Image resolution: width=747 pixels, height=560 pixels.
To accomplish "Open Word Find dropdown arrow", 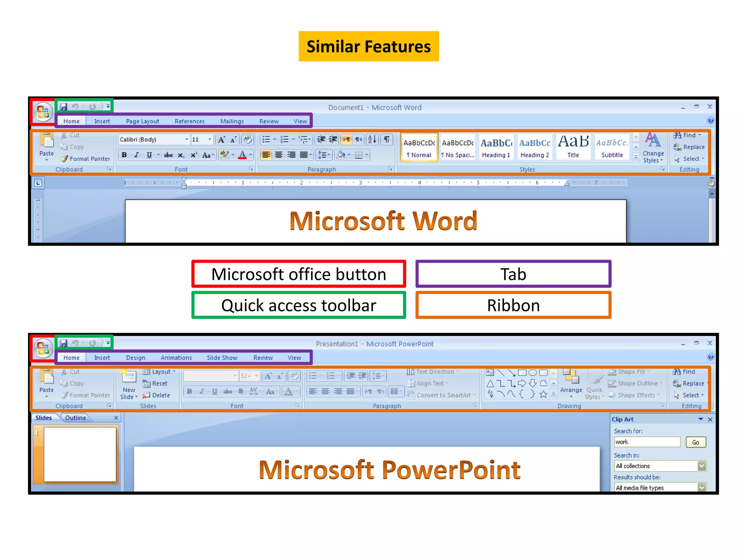I will coord(700,135).
